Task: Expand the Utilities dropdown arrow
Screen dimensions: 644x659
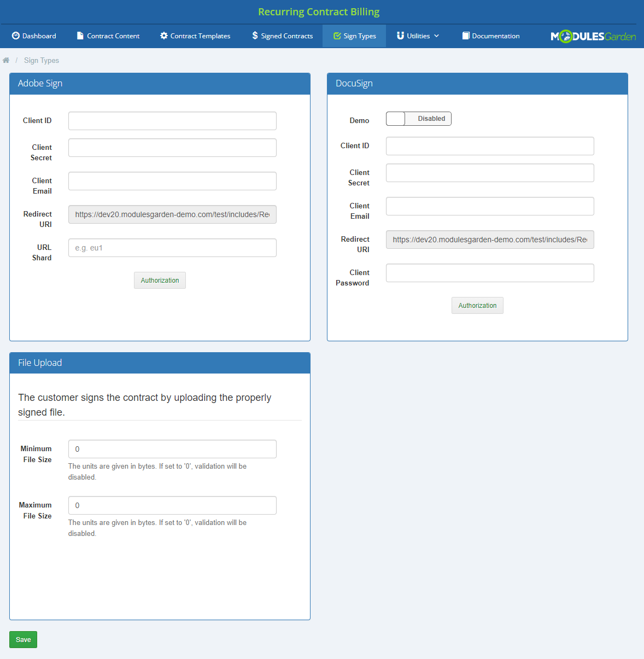Action: (436, 36)
